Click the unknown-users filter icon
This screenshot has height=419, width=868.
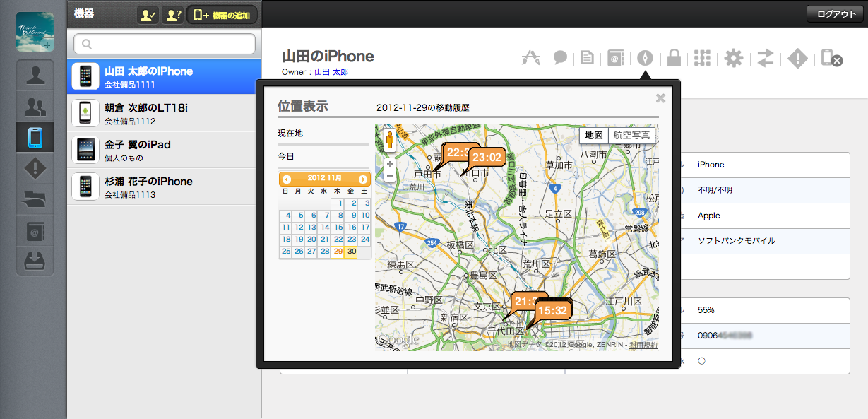[x=173, y=14]
